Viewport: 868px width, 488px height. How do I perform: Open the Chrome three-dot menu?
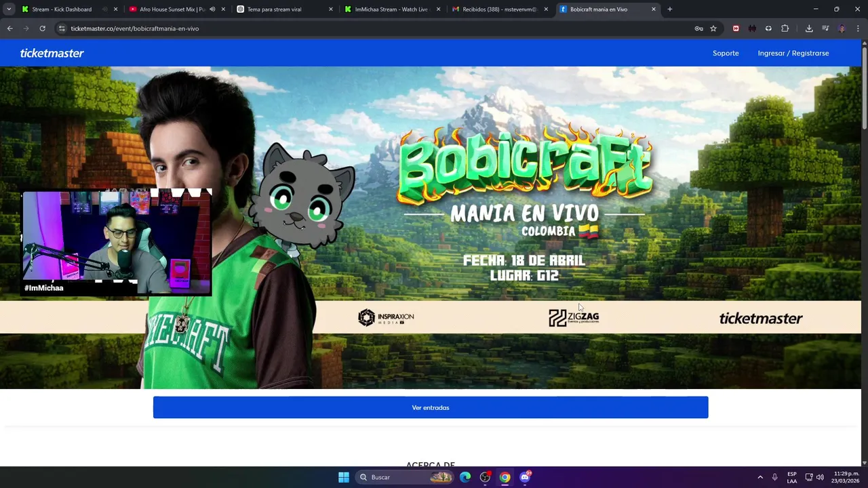858,28
